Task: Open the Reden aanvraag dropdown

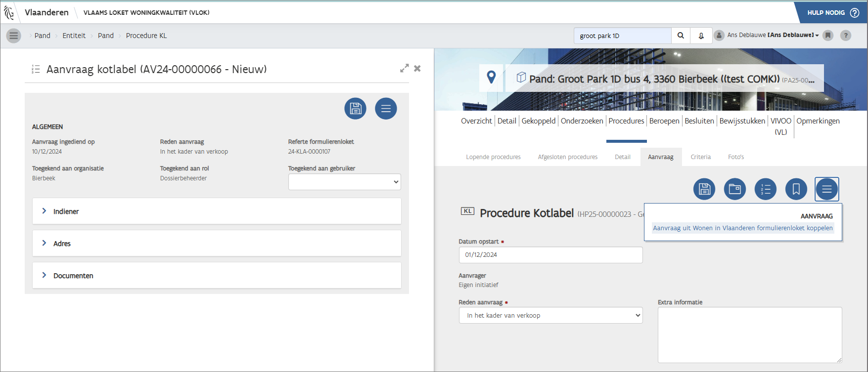Action: [x=550, y=316]
